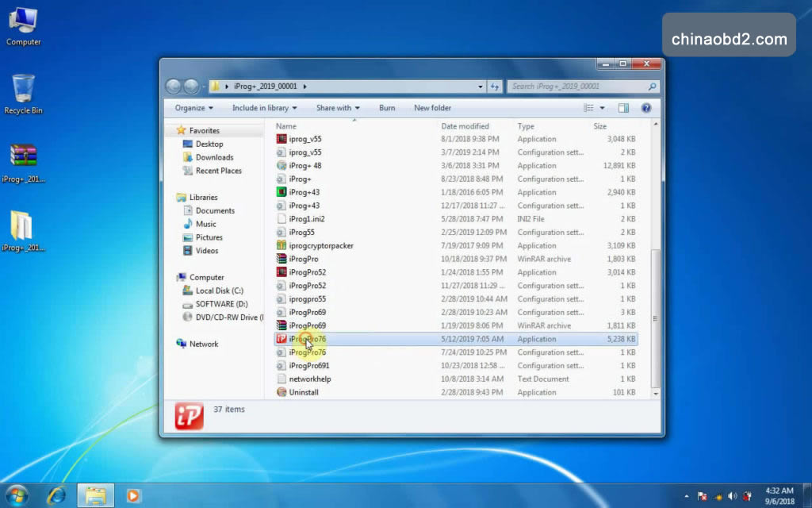The height and width of the screenshot is (508, 812).
Task: Select Favorites in the navigation pane
Action: 204,131
